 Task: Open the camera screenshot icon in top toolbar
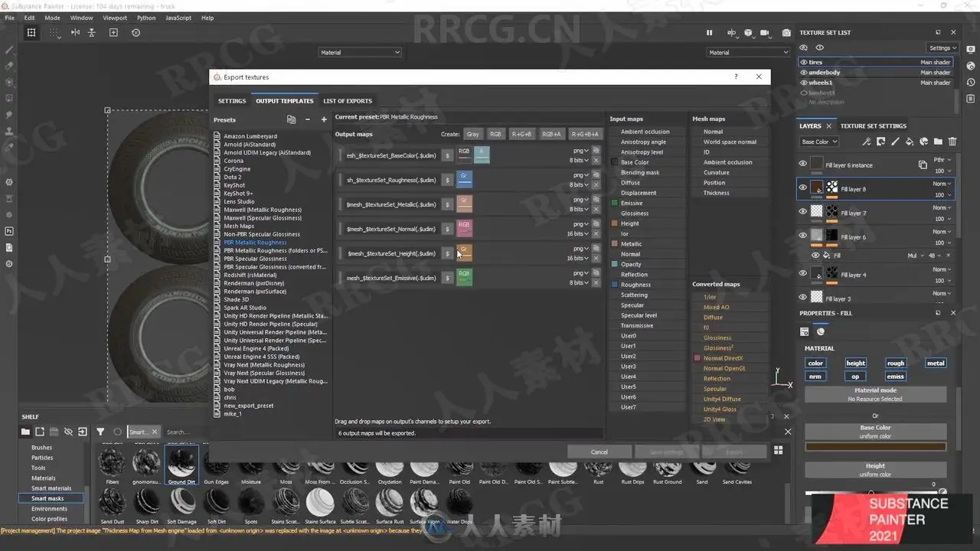tap(786, 33)
